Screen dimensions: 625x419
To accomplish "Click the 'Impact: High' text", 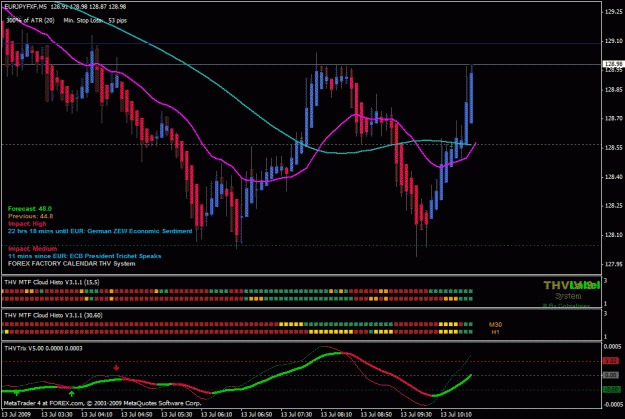I will tap(27, 224).
